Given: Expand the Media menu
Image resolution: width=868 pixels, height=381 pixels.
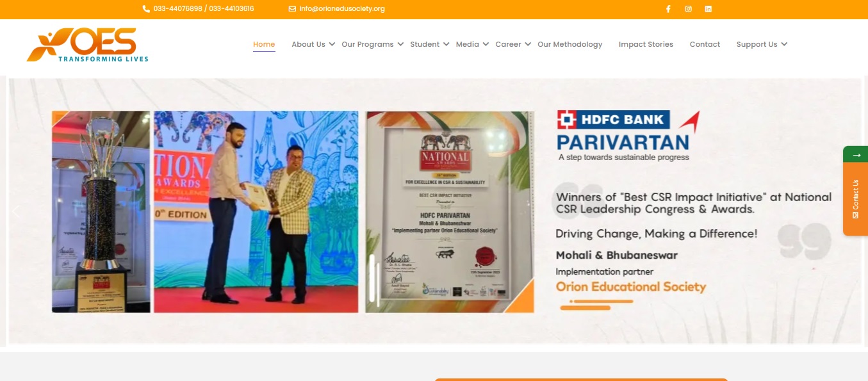Looking at the screenshot, I should 472,44.
